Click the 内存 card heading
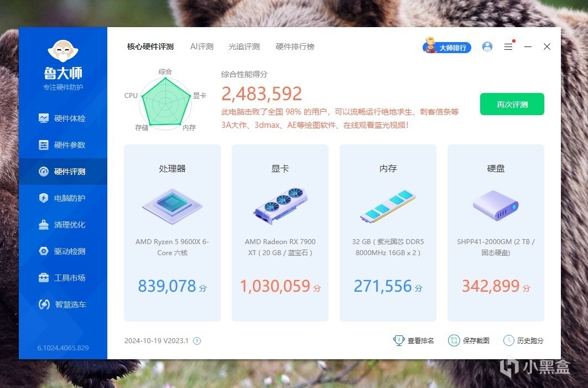 [x=388, y=168]
